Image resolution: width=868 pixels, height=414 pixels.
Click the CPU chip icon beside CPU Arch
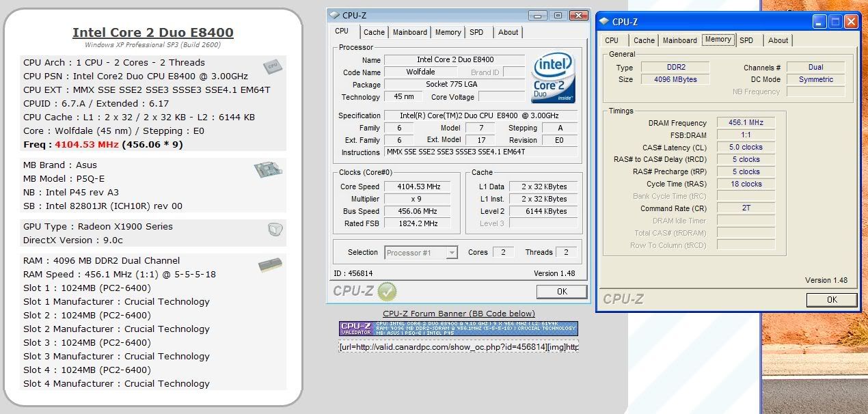tap(273, 66)
